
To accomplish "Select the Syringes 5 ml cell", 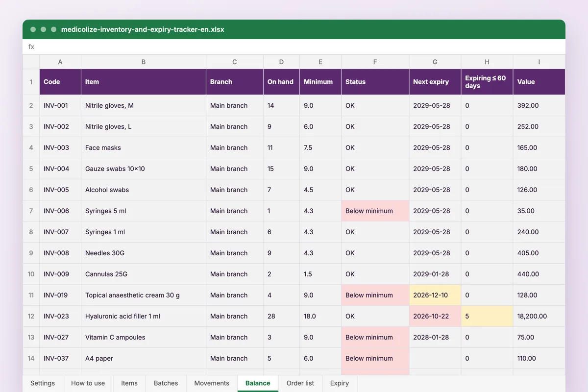I will pos(144,211).
